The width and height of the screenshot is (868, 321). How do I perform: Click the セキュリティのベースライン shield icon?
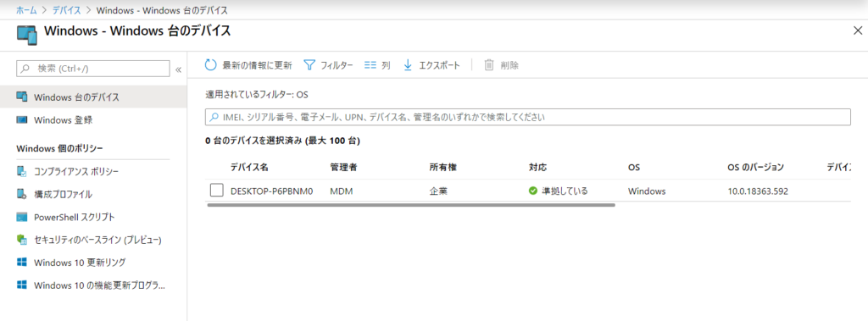coord(22,239)
